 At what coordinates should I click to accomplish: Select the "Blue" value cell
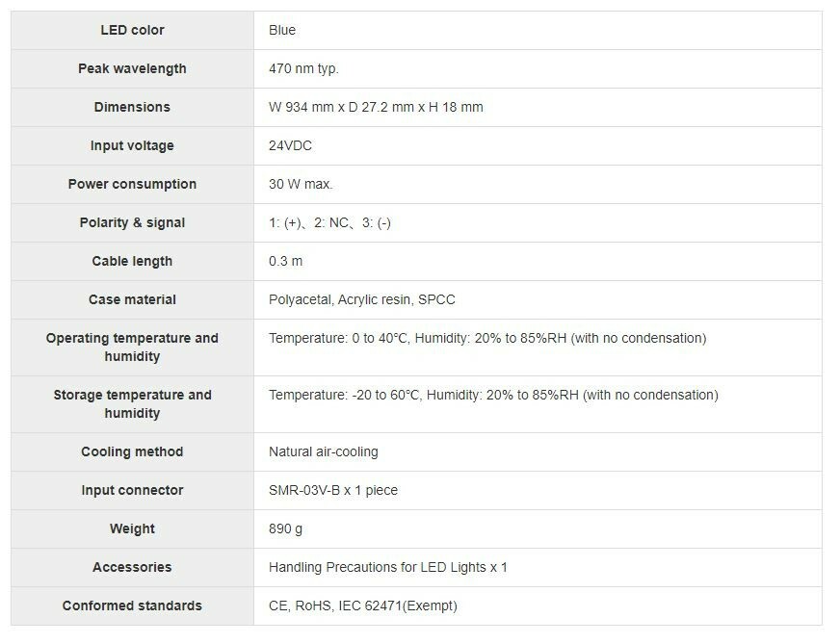(282, 30)
